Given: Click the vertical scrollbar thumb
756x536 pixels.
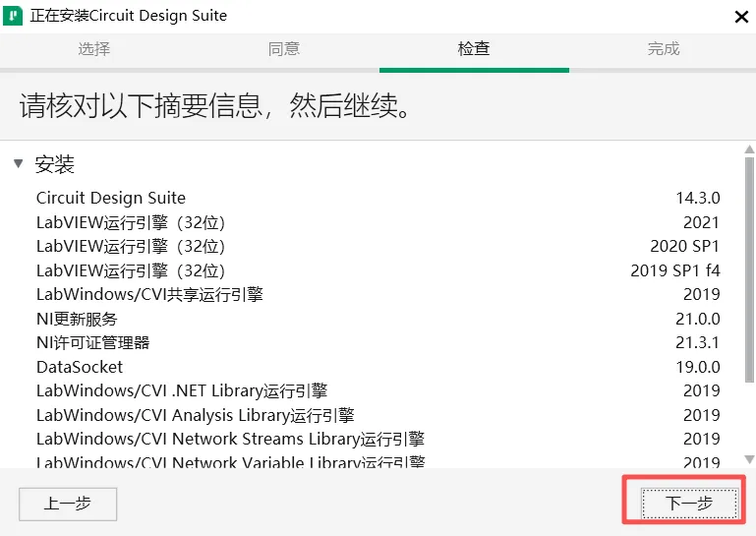Looking at the screenshot, I should [749, 269].
